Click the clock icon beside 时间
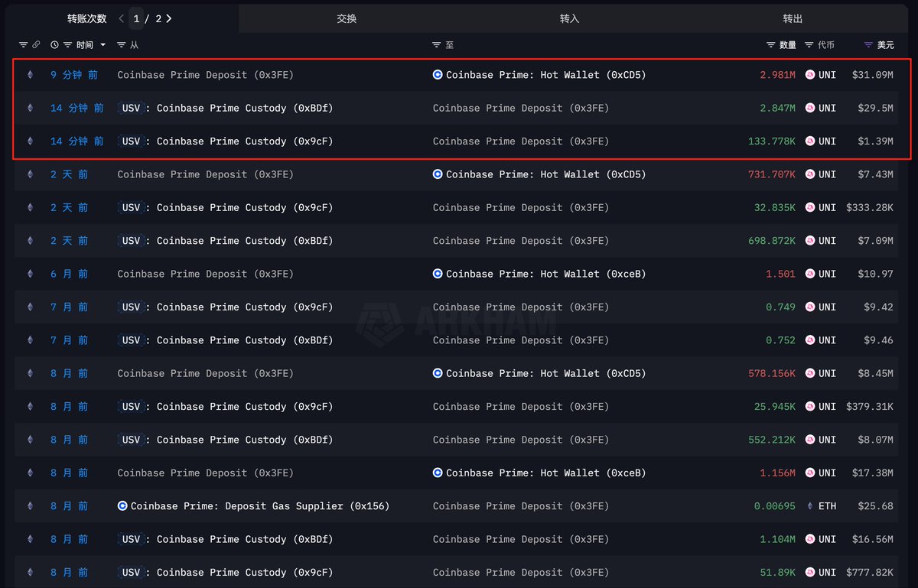 click(54, 45)
